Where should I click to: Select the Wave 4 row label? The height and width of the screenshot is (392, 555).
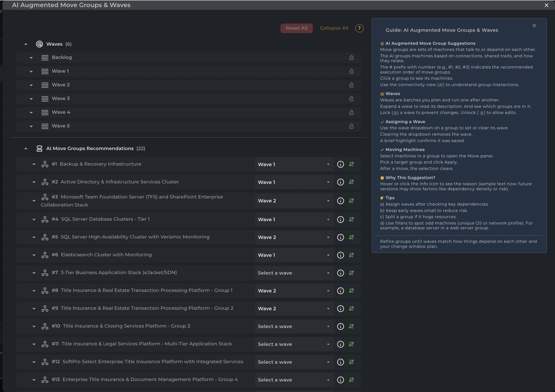pyautogui.click(x=61, y=112)
